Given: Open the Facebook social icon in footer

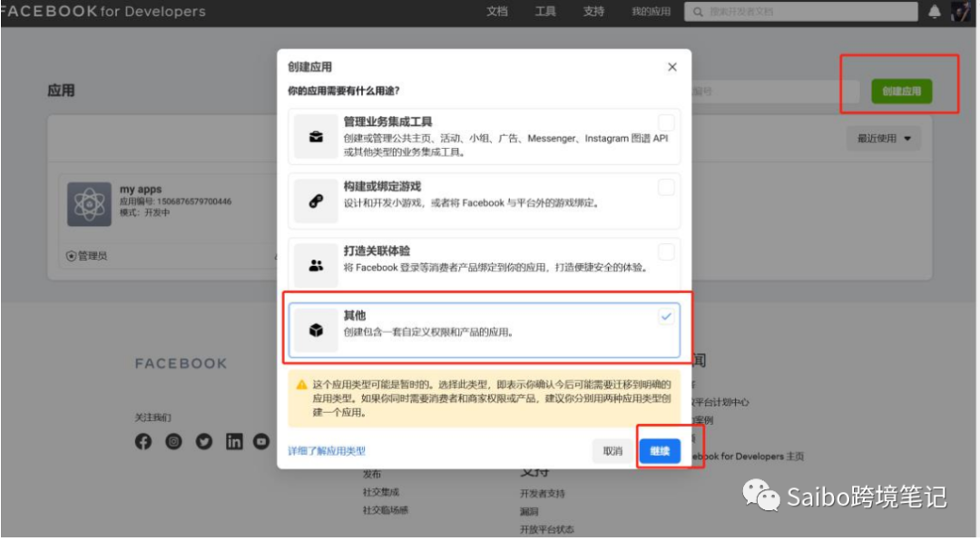Looking at the screenshot, I should [143, 442].
